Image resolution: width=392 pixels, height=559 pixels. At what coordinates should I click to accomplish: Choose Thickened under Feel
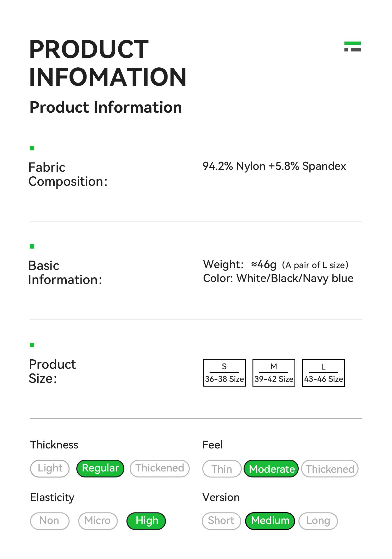[x=330, y=469]
